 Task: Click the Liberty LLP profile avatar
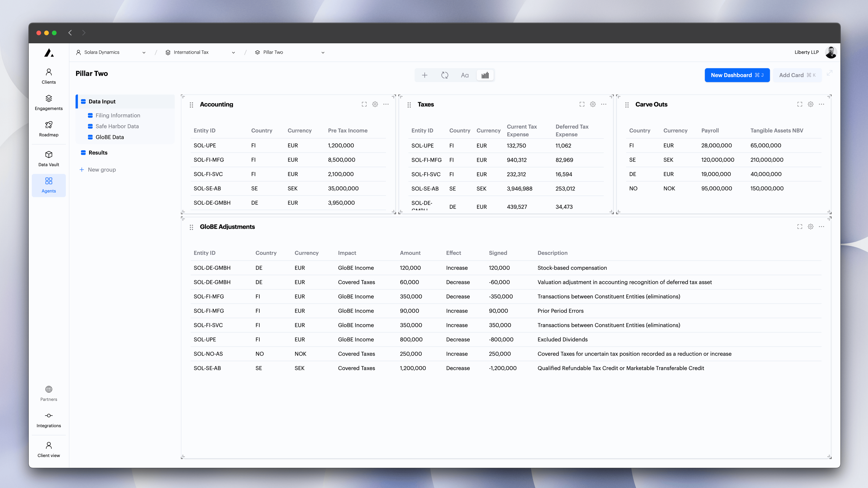coord(831,52)
